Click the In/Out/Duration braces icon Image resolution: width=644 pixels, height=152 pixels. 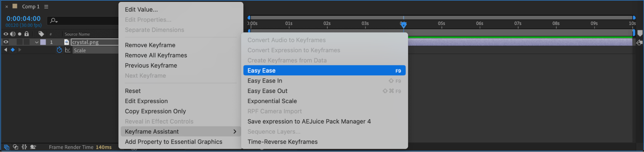coord(24,147)
